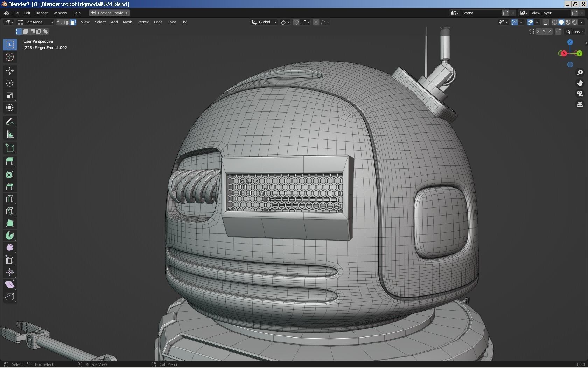Select the Scale tool
588x368 pixels.
pyautogui.click(x=10, y=95)
